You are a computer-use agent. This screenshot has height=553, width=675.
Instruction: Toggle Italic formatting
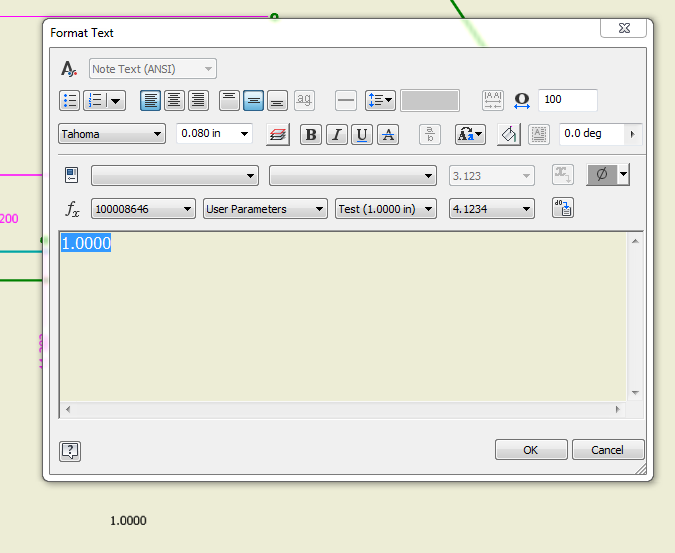(x=337, y=135)
